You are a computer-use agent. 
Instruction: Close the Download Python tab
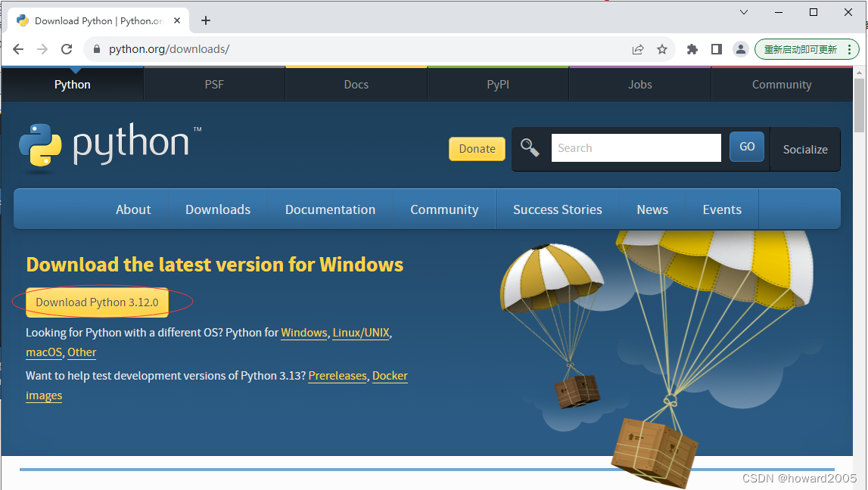(x=177, y=20)
